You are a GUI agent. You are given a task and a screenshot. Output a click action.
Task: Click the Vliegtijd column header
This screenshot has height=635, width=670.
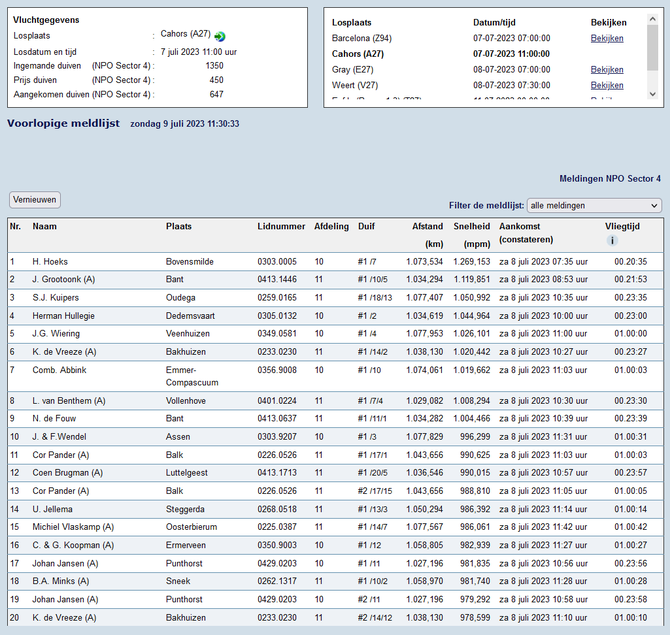tap(622, 226)
